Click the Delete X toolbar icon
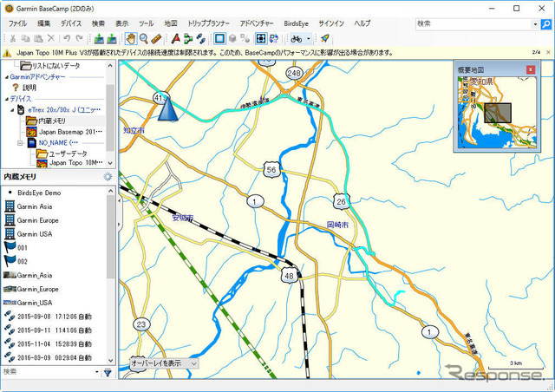The height and width of the screenshot is (392, 555). tap(51, 38)
